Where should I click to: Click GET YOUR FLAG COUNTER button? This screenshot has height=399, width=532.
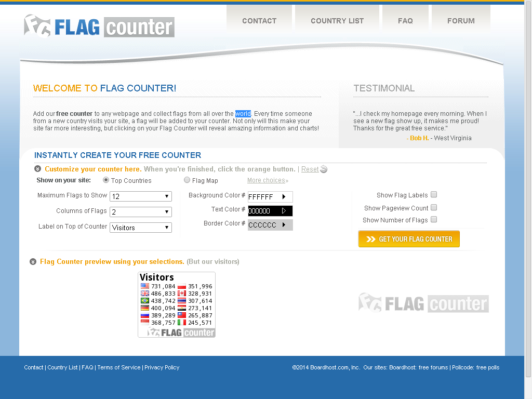409,239
